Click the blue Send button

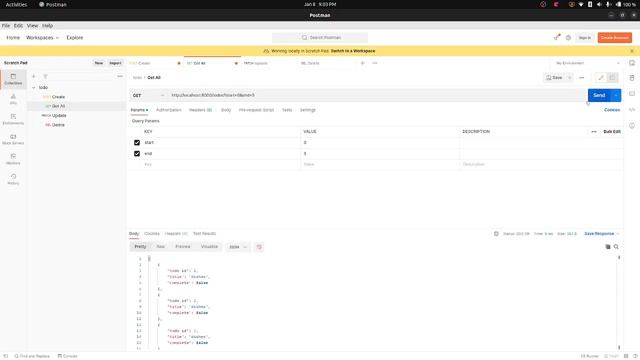pyautogui.click(x=599, y=95)
